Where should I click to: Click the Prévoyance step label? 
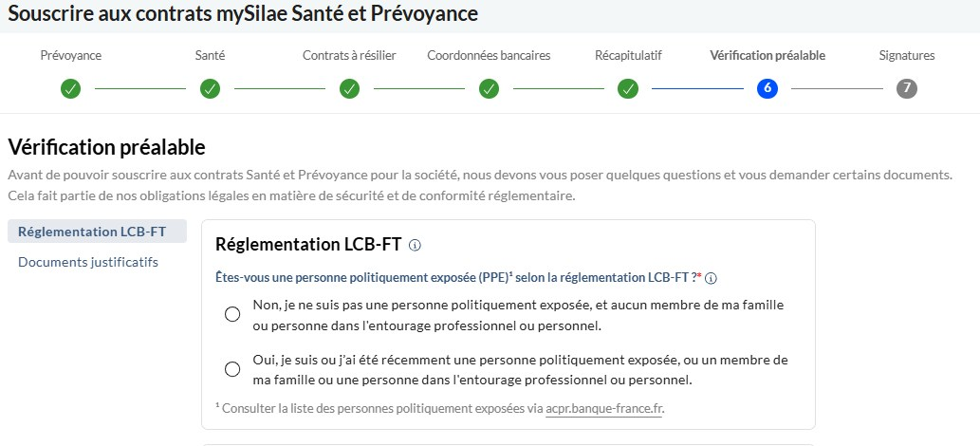pos(70,56)
